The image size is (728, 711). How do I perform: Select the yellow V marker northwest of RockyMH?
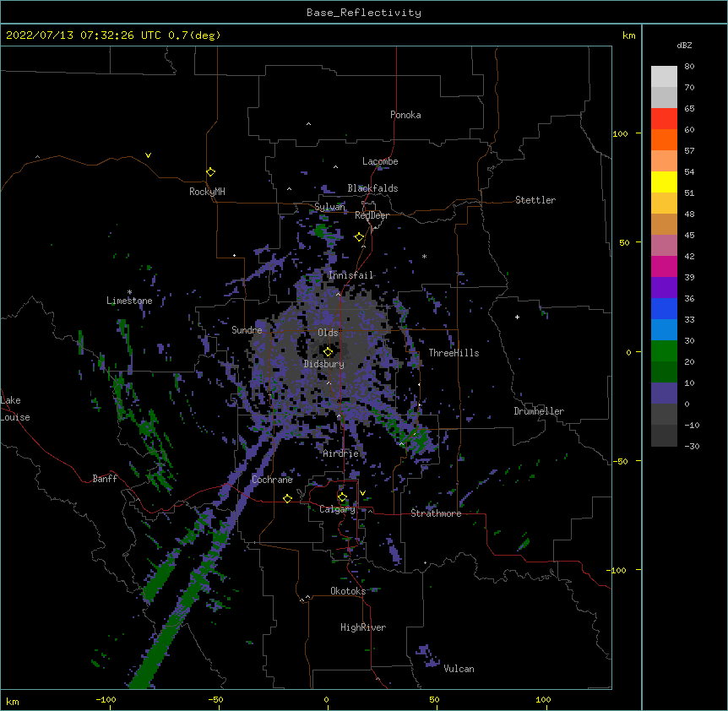coord(148,155)
